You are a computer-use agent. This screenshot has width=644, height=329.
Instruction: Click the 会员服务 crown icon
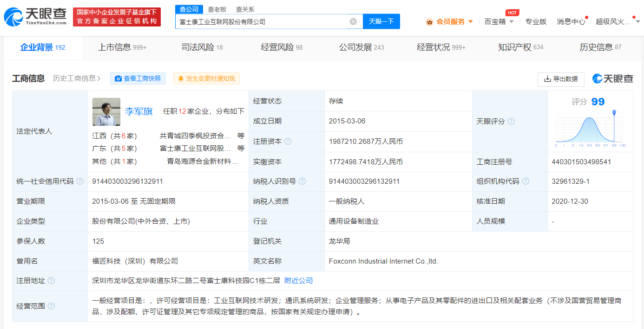pyautogui.click(x=429, y=22)
